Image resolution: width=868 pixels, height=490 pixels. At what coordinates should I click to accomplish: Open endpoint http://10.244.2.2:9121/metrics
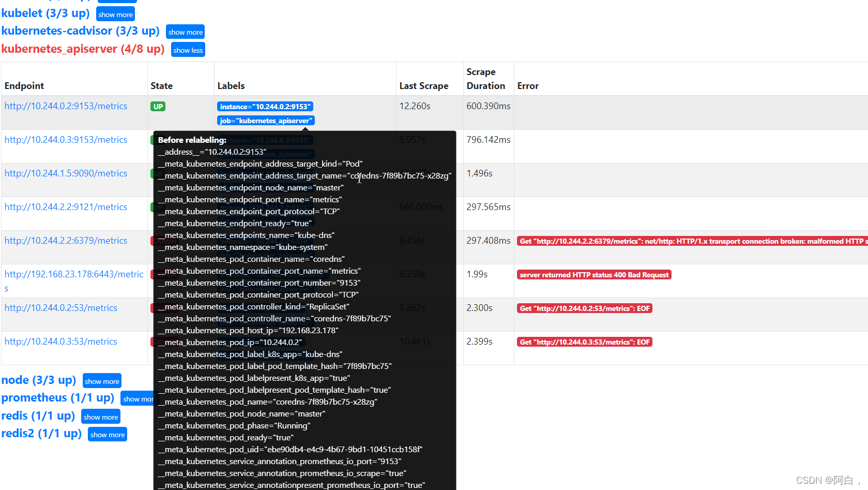click(x=66, y=207)
